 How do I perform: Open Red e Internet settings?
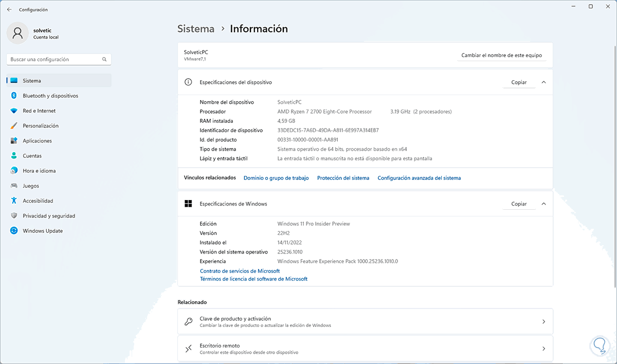point(39,111)
